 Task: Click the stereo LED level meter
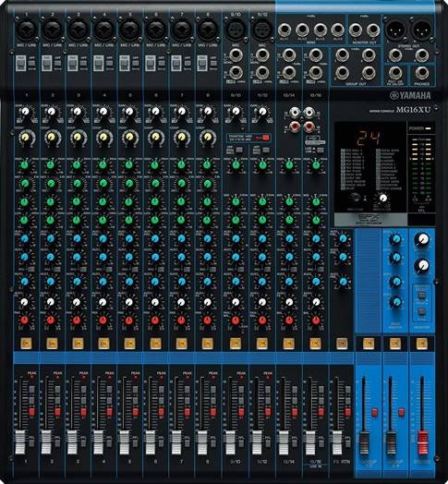[422, 170]
